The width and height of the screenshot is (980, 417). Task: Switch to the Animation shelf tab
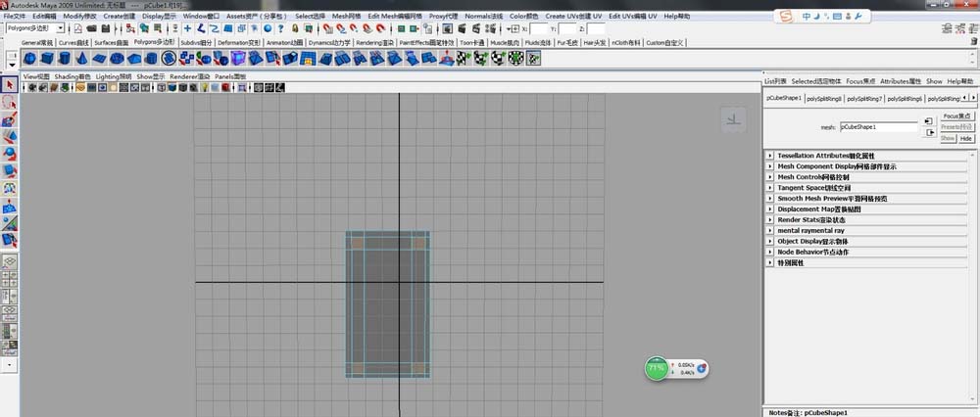[284, 43]
